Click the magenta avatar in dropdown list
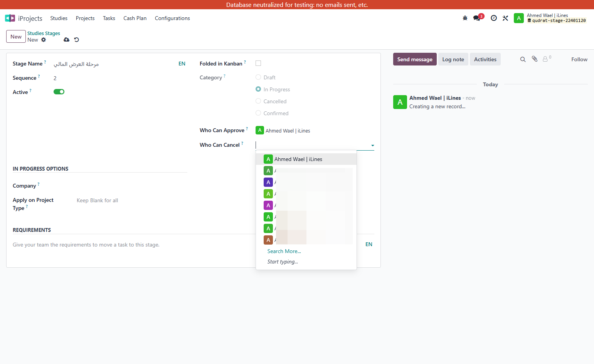This screenshot has width=594, height=364. pyautogui.click(x=268, y=205)
